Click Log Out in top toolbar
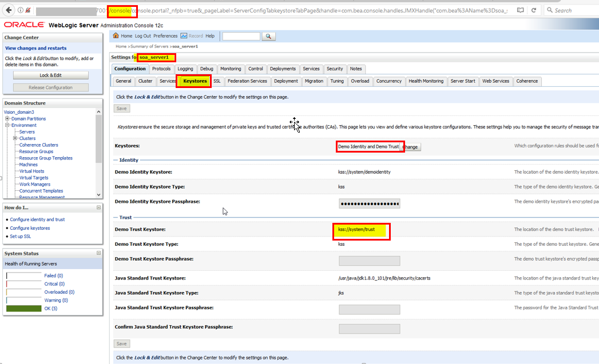Viewport: 599px width, 364px height. [x=142, y=36]
